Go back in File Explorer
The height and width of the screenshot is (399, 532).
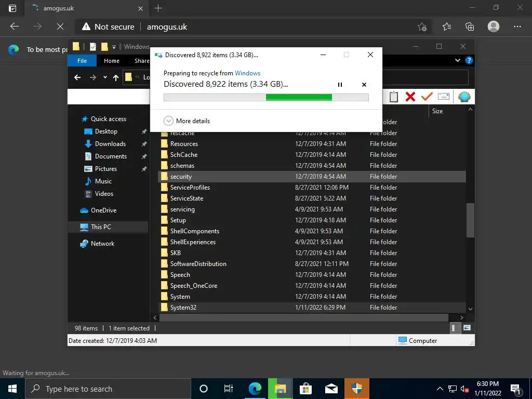[x=77, y=78]
